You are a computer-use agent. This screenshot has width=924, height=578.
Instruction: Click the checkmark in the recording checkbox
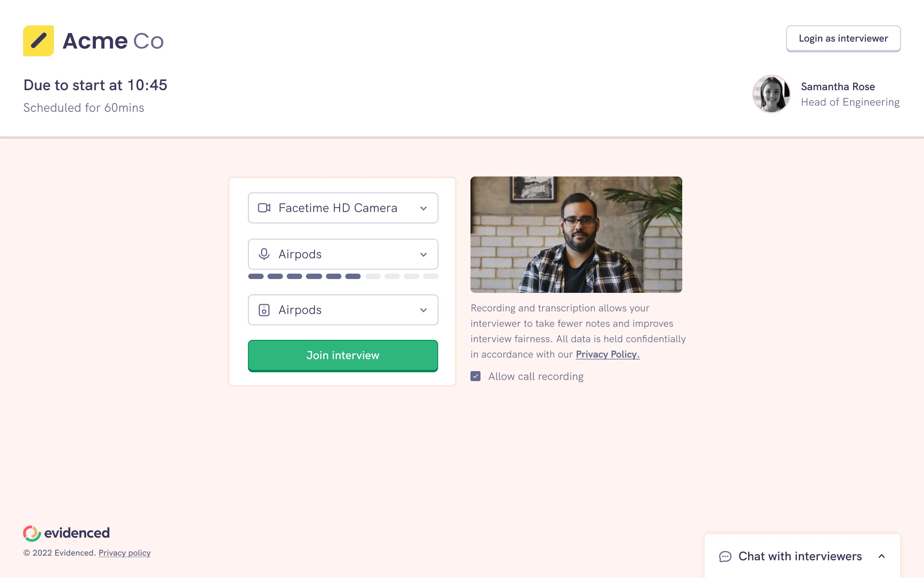point(475,376)
